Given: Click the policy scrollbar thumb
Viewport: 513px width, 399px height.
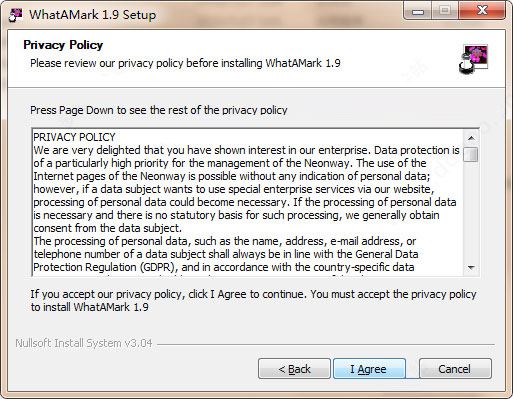Looking at the screenshot, I should click(471, 154).
